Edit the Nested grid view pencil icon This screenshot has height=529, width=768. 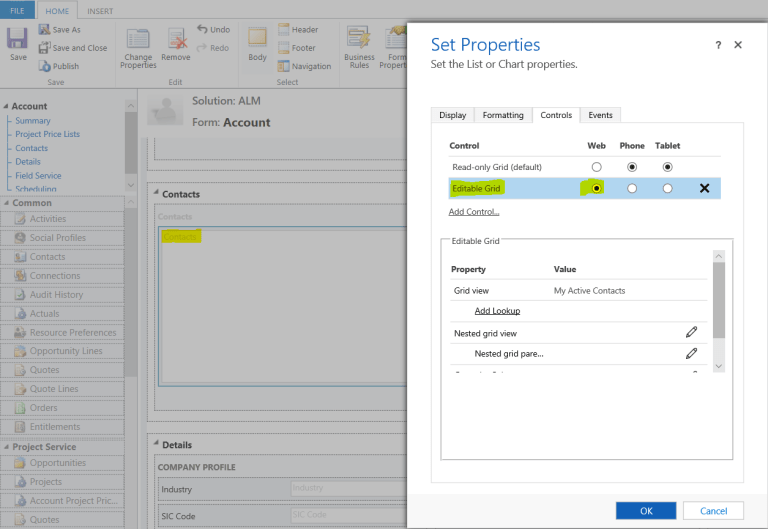point(691,332)
